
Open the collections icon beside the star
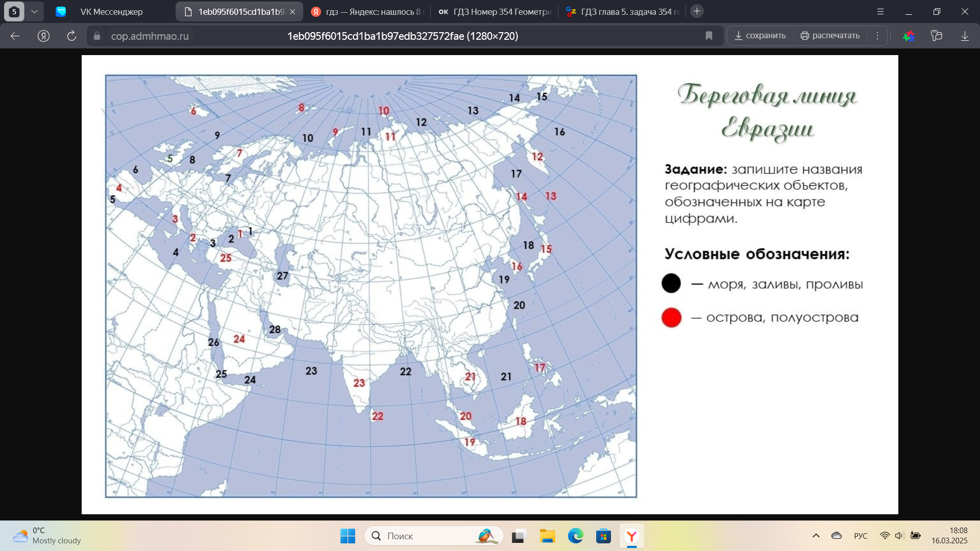coord(937,36)
